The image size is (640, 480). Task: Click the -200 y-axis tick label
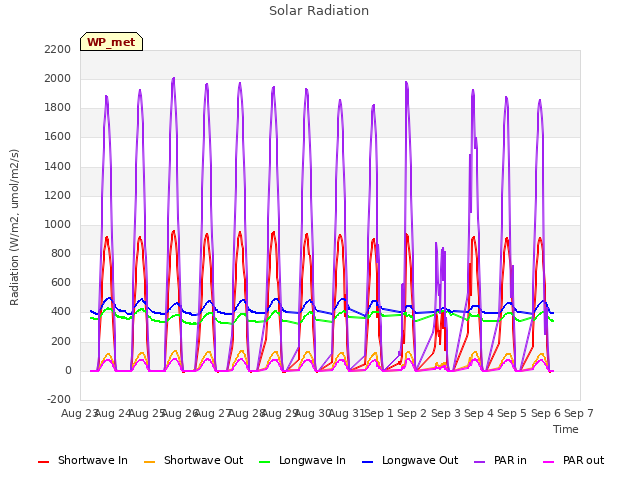(x=59, y=399)
